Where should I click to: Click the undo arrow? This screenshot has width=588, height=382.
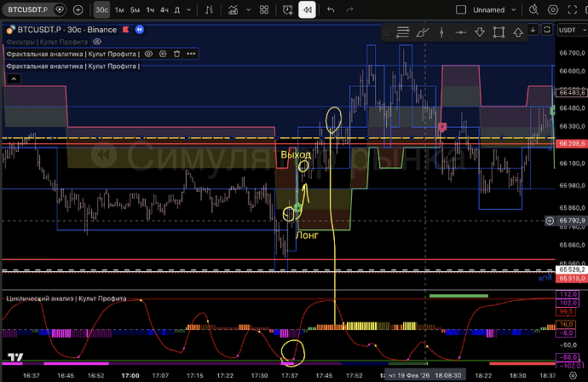click(331, 10)
